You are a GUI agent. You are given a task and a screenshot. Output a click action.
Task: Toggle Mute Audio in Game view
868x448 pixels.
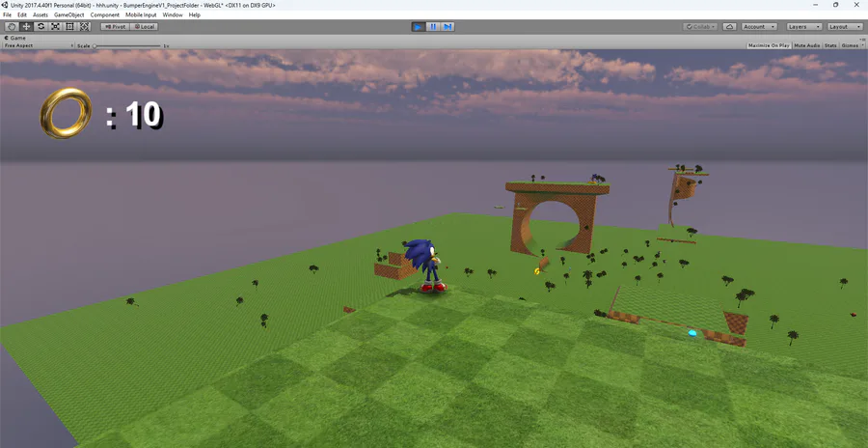tap(807, 45)
